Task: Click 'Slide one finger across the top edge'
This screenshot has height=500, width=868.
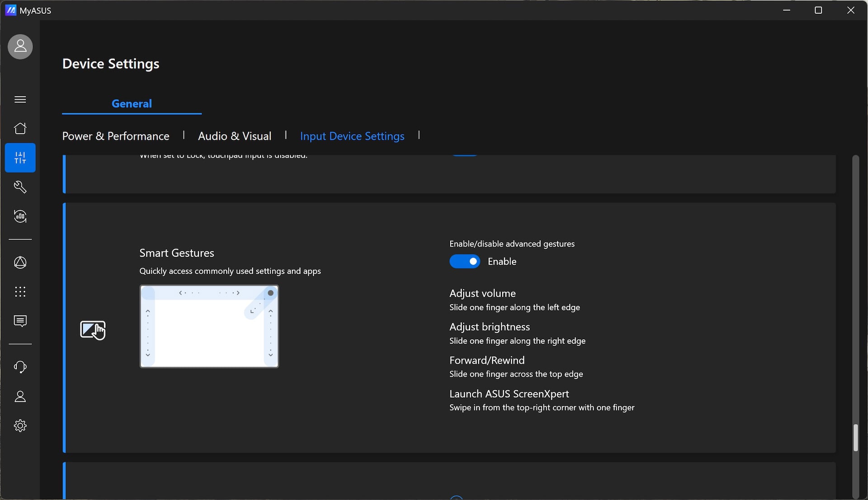Action: tap(516, 374)
